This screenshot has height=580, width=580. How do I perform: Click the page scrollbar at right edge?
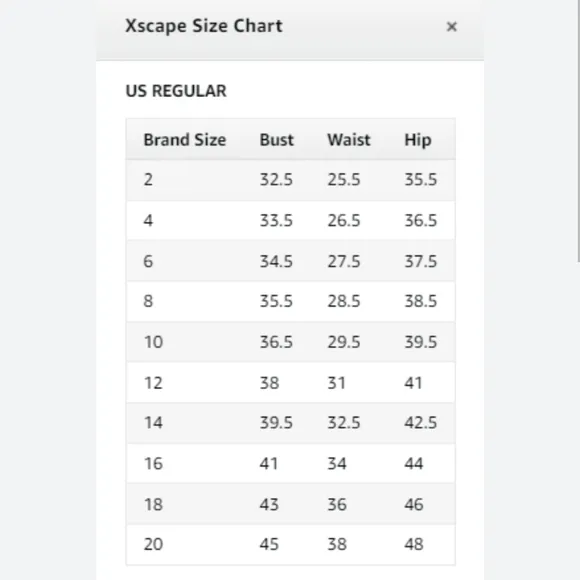pyautogui.click(x=578, y=131)
